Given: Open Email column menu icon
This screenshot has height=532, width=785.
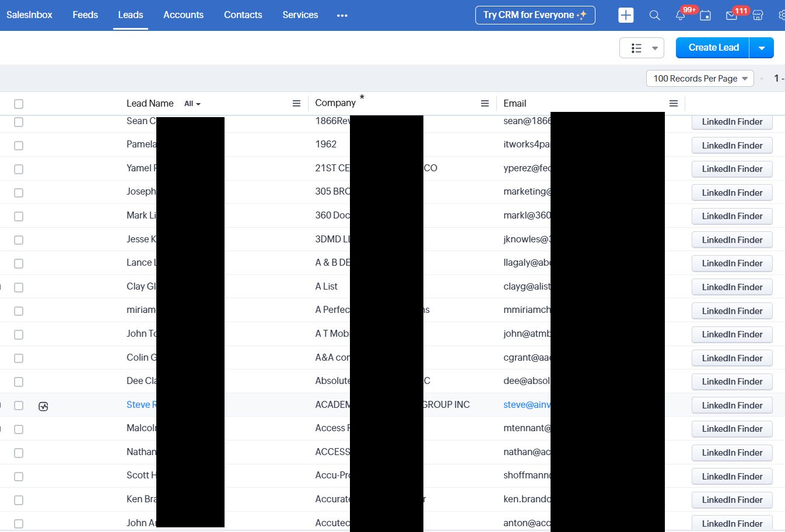Looking at the screenshot, I should point(674,104).
